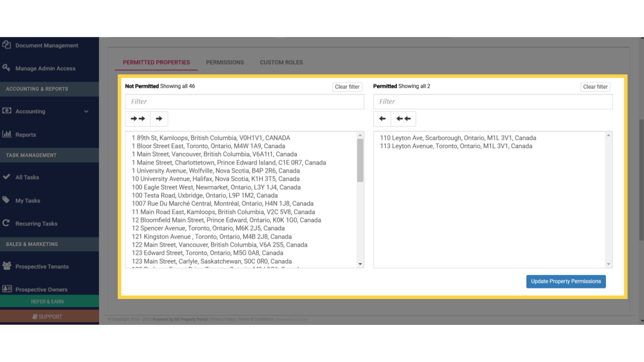
Task: Click the page's vertical scrollbar thumb
Action: point(641,180)
